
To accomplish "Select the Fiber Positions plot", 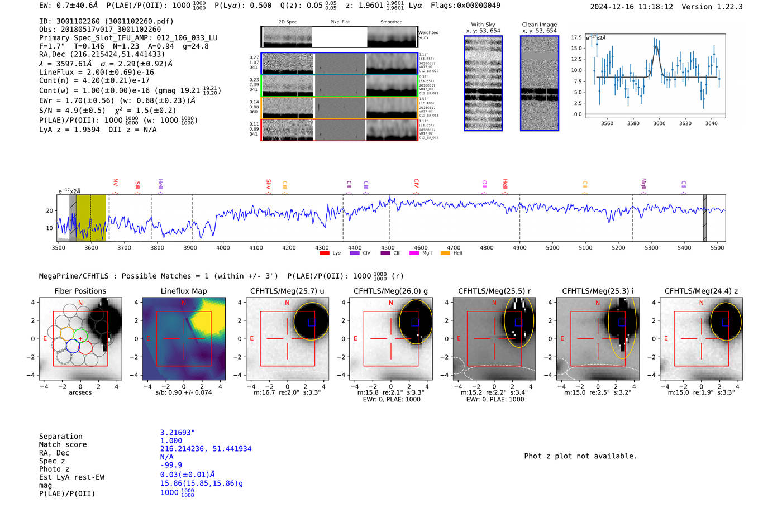I will [80, 338].
